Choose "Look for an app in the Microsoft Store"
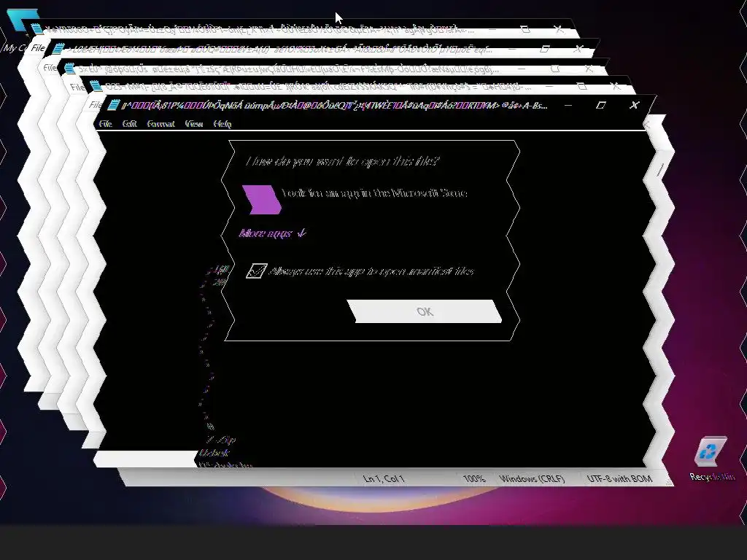 [x=375, y=192]
